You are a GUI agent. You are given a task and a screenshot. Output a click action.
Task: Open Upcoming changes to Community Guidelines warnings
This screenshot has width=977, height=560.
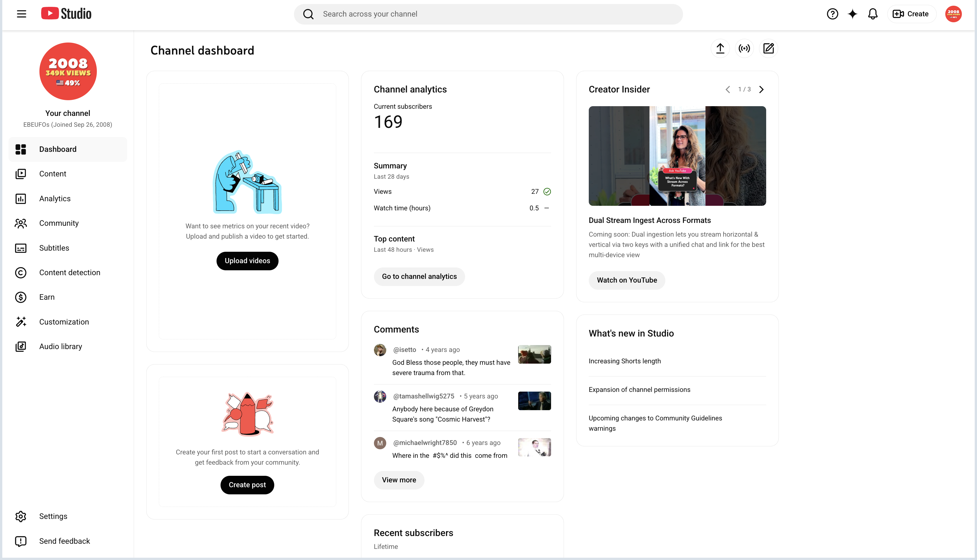pyautogui.click(x=655, y=423)
